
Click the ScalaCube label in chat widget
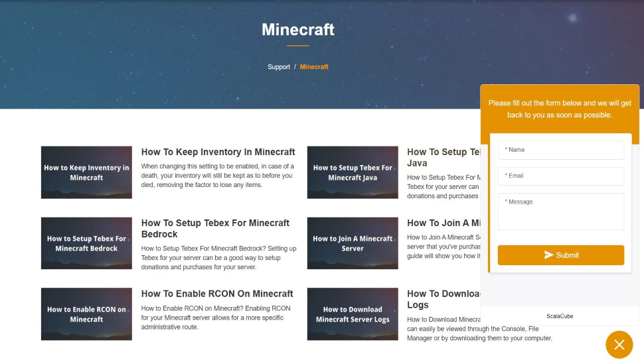point(560,316)
